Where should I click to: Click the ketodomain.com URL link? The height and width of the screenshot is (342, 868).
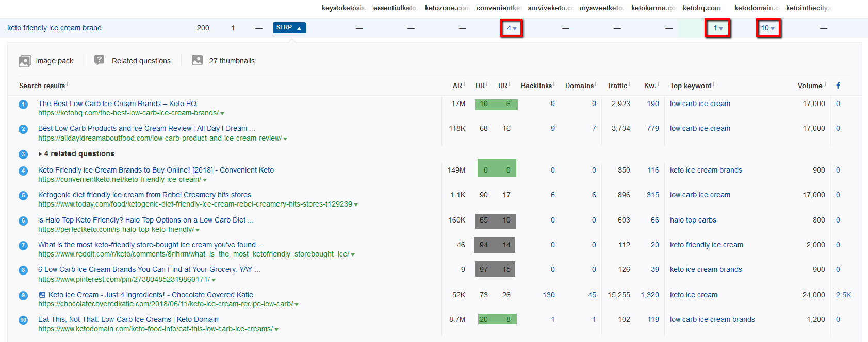point(155,329)
